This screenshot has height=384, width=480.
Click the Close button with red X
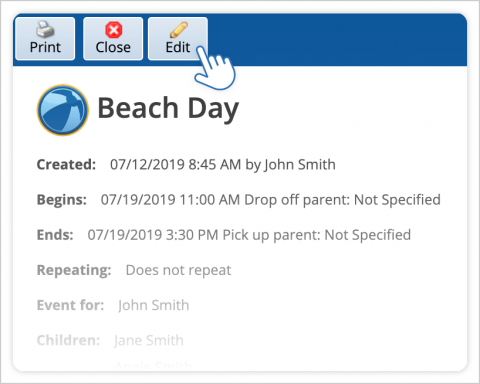click(x=113, y=39)
